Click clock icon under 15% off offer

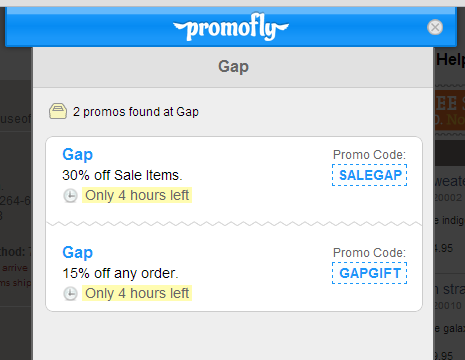point(70,294)
